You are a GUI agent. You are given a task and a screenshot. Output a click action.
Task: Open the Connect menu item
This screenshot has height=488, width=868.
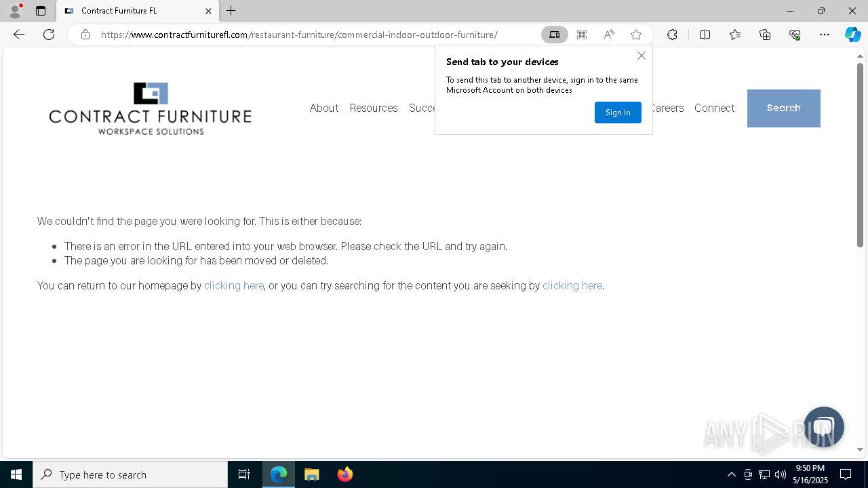pyautogui.click(x=714, y=108)
